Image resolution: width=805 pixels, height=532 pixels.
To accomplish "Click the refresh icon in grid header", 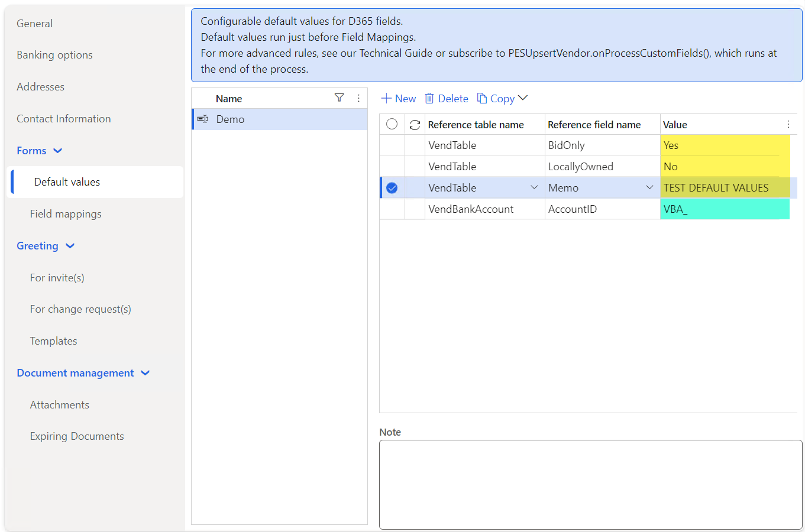I will tap(415, 125).
